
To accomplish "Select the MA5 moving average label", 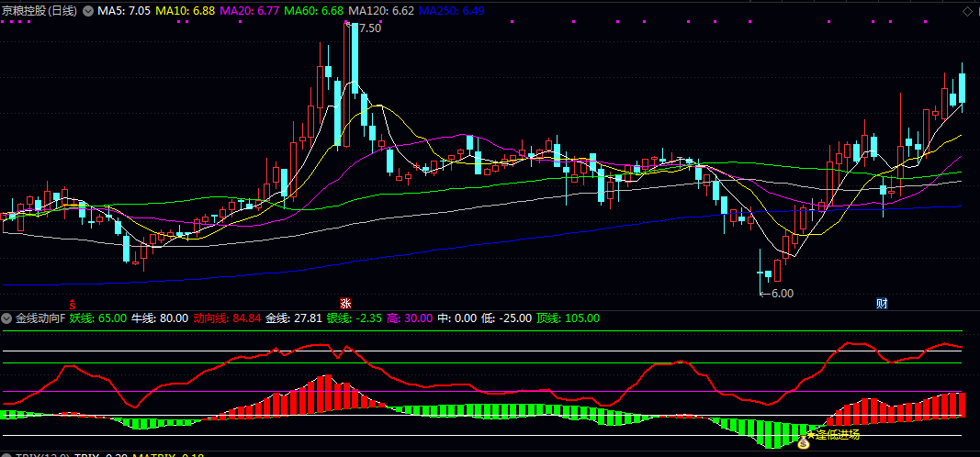I will pos(124,11).
